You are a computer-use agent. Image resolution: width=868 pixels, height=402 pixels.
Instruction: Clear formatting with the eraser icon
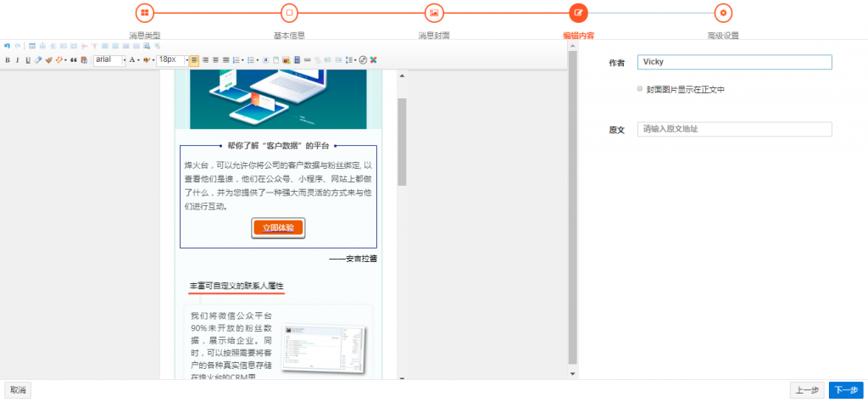[38, 60]
